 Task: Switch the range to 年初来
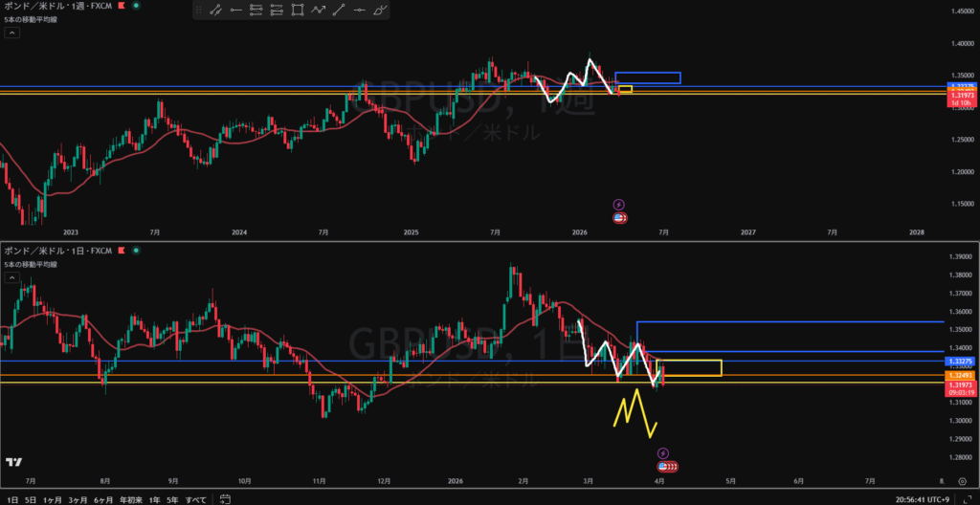(130, 498)
